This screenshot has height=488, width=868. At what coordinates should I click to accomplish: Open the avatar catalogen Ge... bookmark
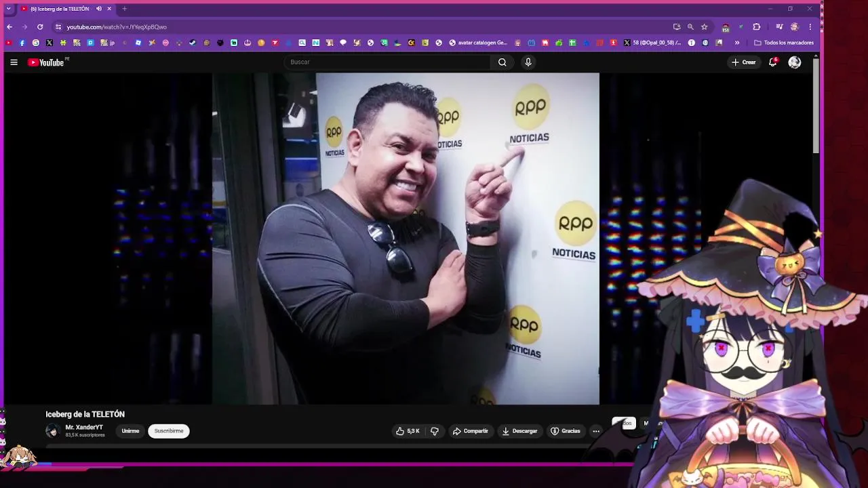pyautogui.click(x=478, y=43)
